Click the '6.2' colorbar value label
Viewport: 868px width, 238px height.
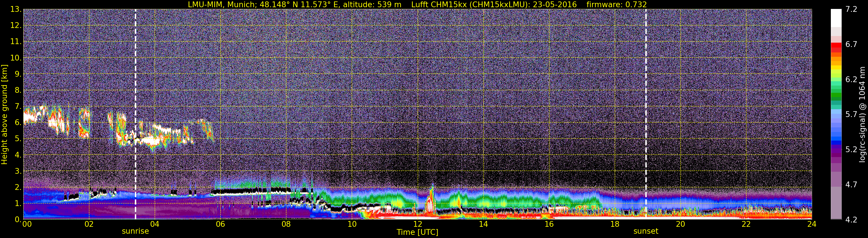click(851, 80)
